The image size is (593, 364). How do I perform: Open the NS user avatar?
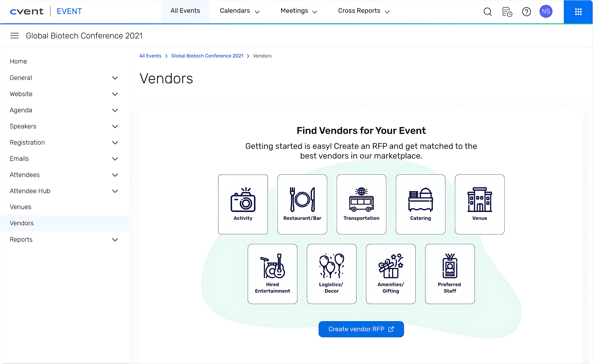pyautogui.click(x=546, y=11)
